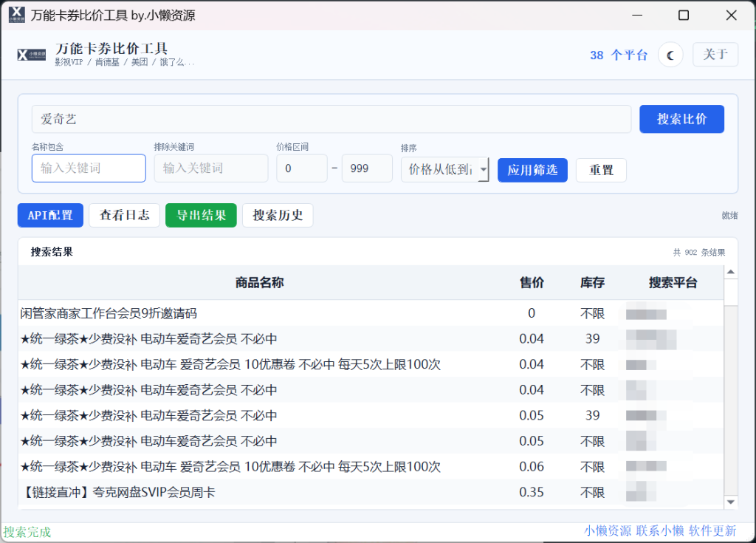Click the scroll down arrow of results
The width and height of the screenshot is (756, 543).
(x=731, y=502)
